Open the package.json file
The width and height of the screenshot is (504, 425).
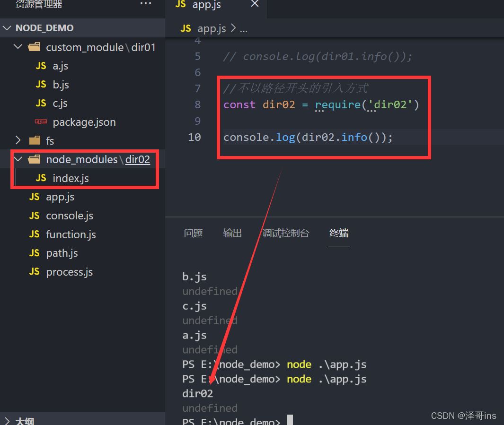pyautogui.click(x=84, y=122)
